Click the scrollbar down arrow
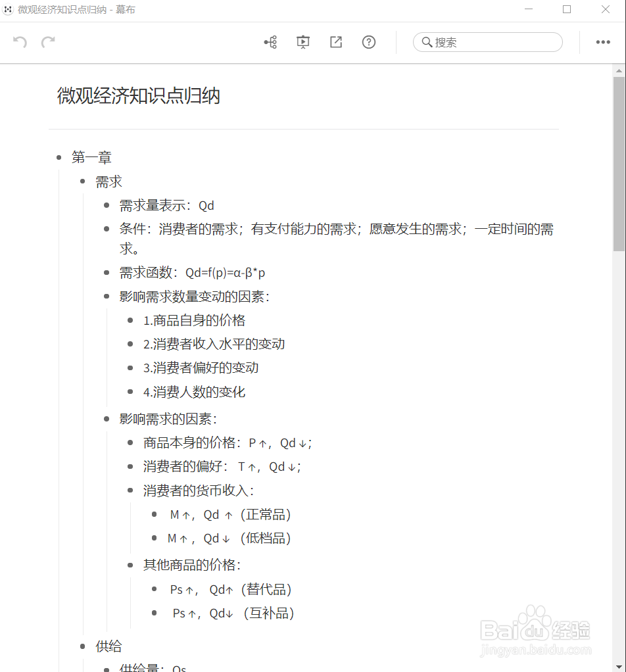626x672 pixels. click(619, 667)
